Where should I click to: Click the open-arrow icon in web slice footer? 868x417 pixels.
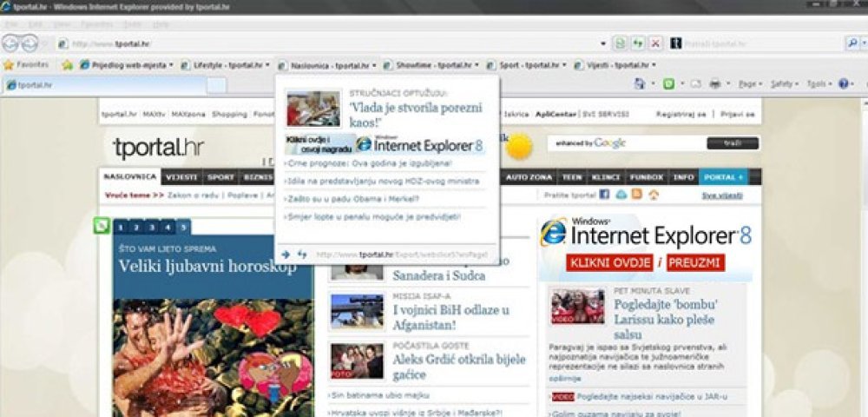click(x=286, y=255)
